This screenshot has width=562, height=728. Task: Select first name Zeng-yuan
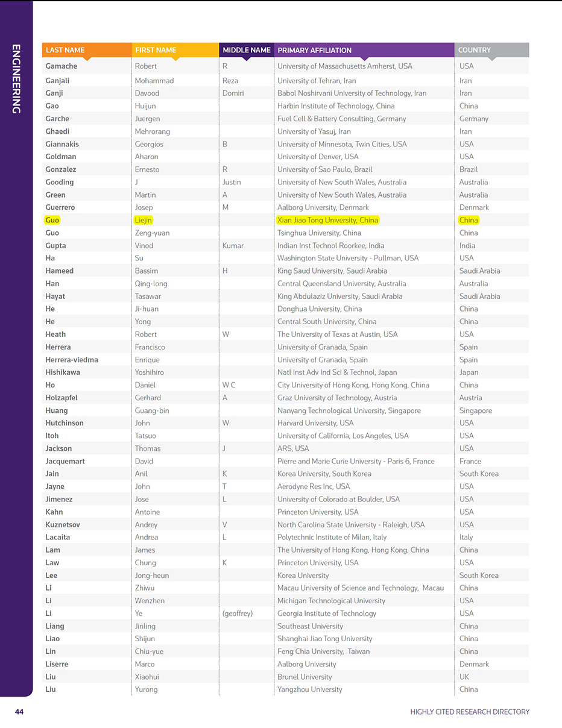[x=152, y=233]
